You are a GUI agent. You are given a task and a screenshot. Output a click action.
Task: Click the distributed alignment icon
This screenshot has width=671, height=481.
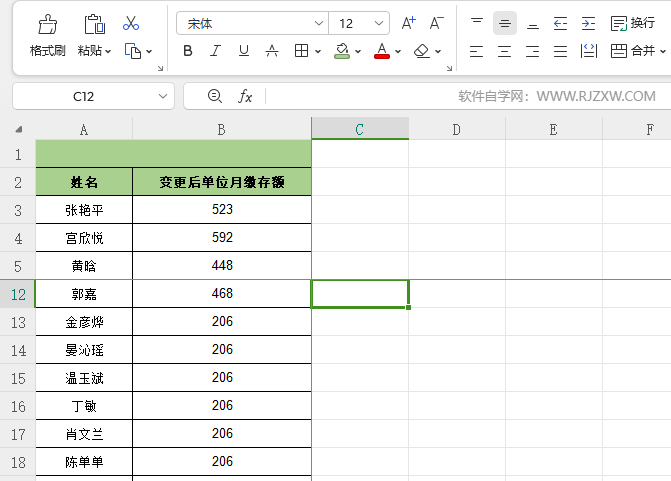click(x=589, y=51)
